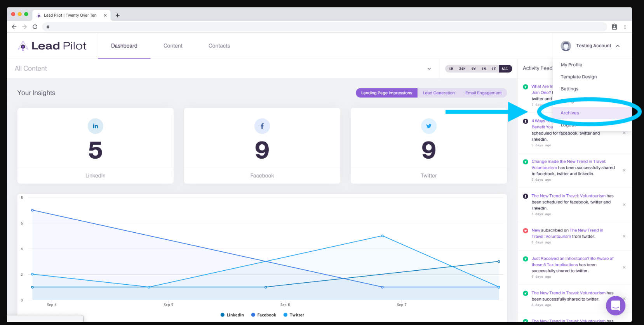Click the Lead Pilot logo

click(52, 46)
